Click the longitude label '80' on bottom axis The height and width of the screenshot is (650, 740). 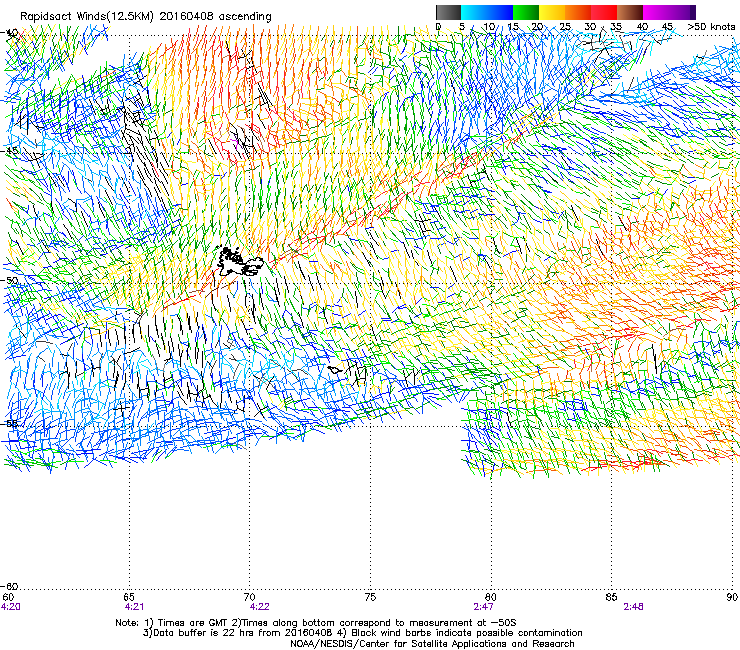click(x=491, y=597)
